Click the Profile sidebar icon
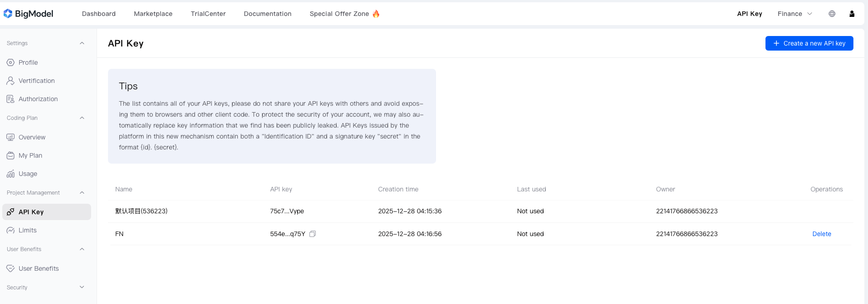The width and height of the screenshot is (868, 304). pyautogui.click(x=10, y=62)
